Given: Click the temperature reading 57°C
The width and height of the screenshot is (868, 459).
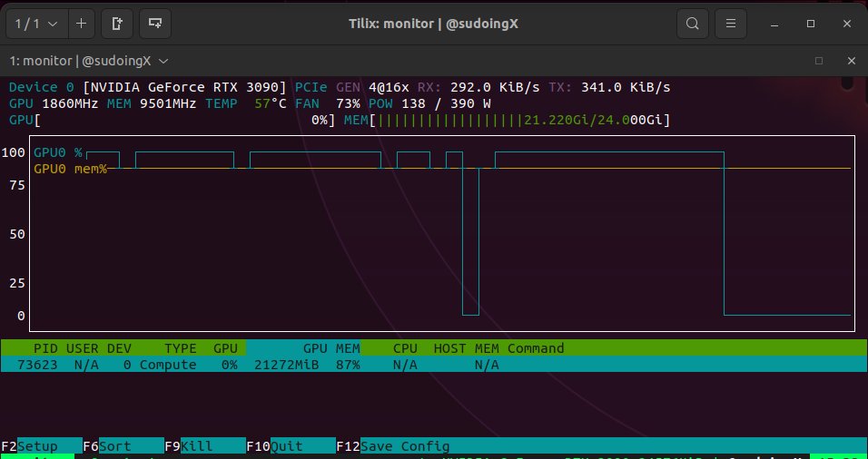Looking at the screenshot, I should [271, 103].
